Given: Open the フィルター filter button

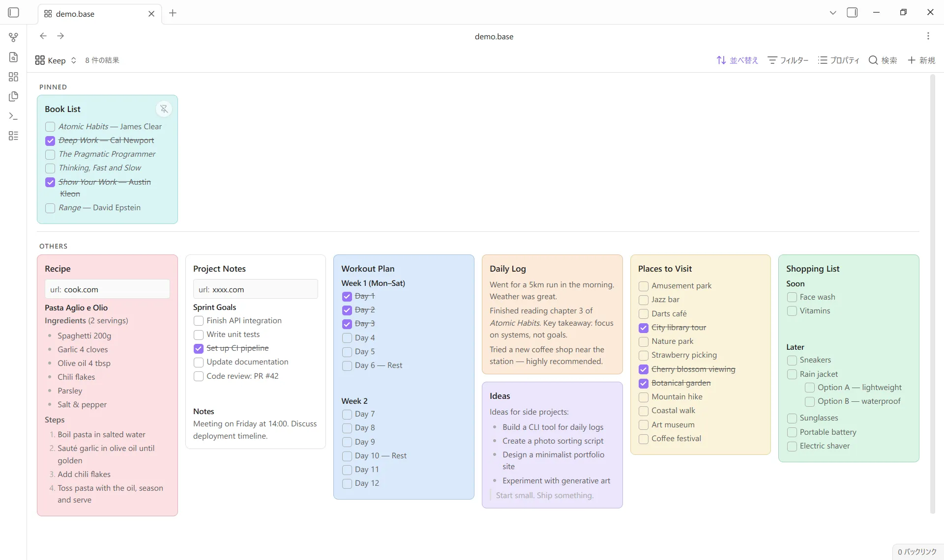Looking at the screenshot, I should [788, 60].
